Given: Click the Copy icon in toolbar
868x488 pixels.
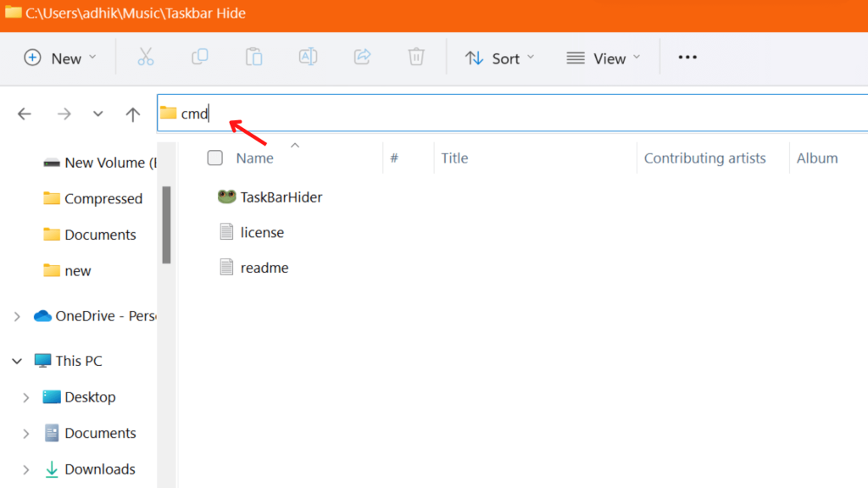Looking at the screenshot, I should point(200,57).
